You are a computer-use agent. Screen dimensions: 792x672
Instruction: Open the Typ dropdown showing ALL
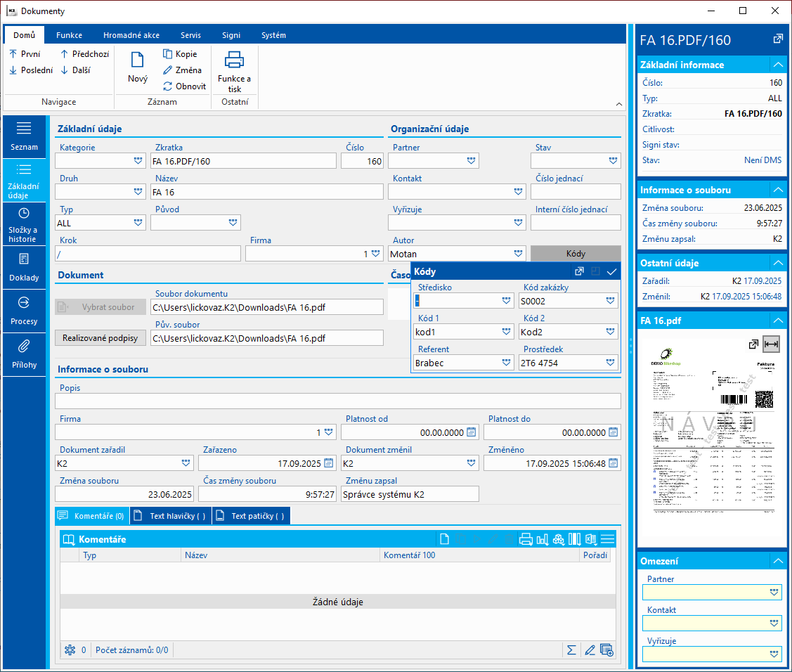pyautogui.click(x=138, y=223)
